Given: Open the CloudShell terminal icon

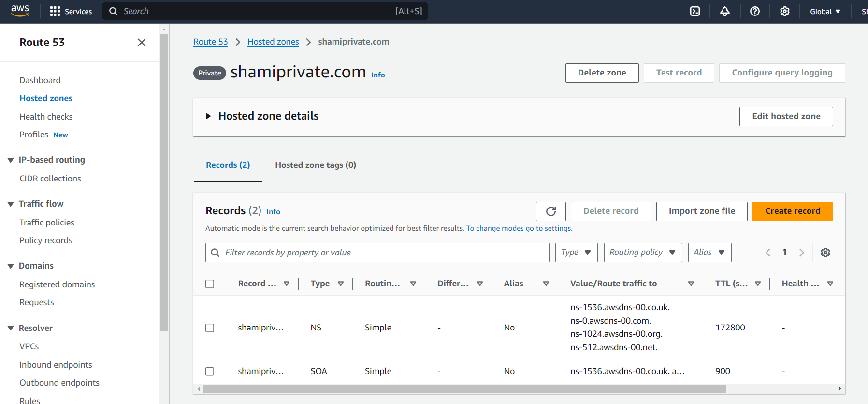Looking at the screenshot, I should click(x=695, y=11).
